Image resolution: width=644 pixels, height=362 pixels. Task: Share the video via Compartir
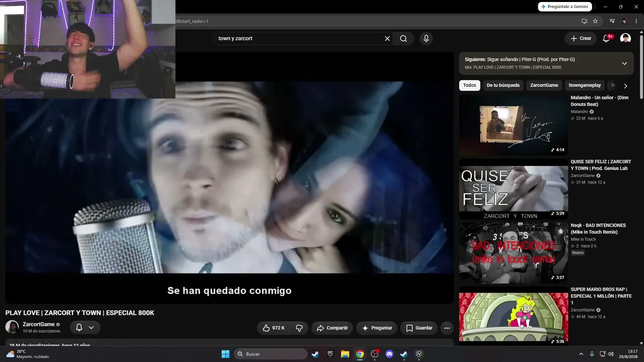332,328
